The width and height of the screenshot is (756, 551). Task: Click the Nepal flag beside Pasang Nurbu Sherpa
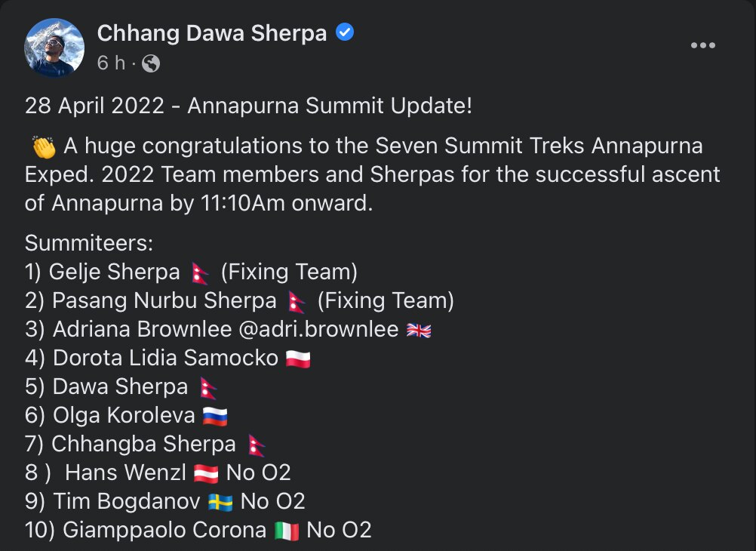(297, 301)
